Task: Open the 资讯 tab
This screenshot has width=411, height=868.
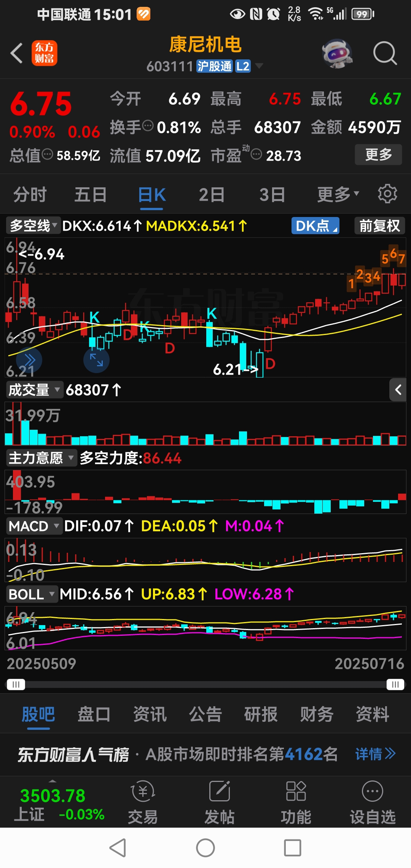Action: pos(150,714)
